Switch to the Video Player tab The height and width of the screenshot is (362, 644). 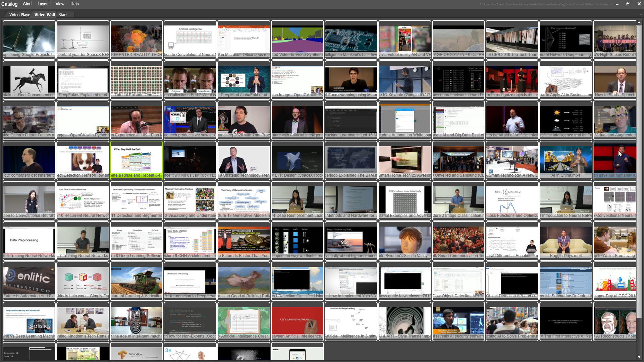click(x=19, y=15)
